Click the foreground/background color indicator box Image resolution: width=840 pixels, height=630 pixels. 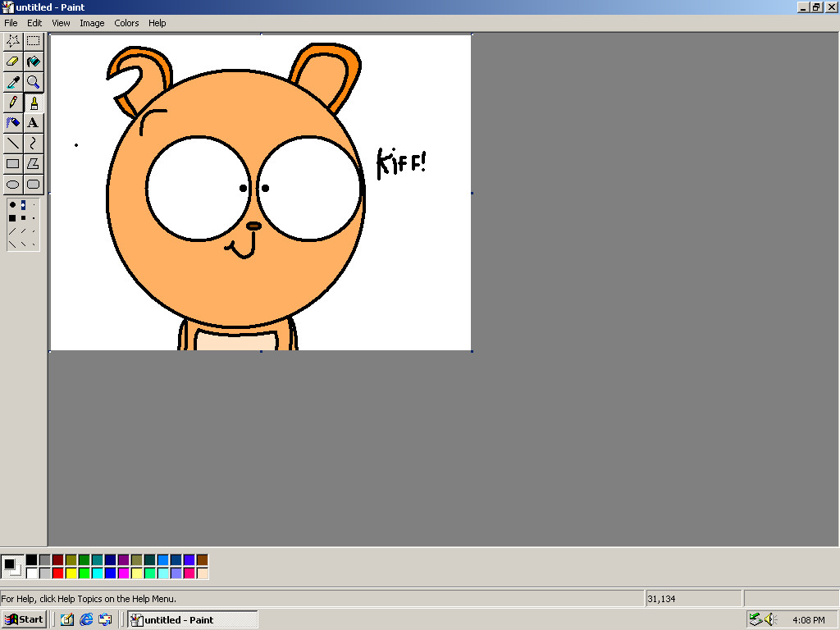pyautogui.click(x=12, y=567)
